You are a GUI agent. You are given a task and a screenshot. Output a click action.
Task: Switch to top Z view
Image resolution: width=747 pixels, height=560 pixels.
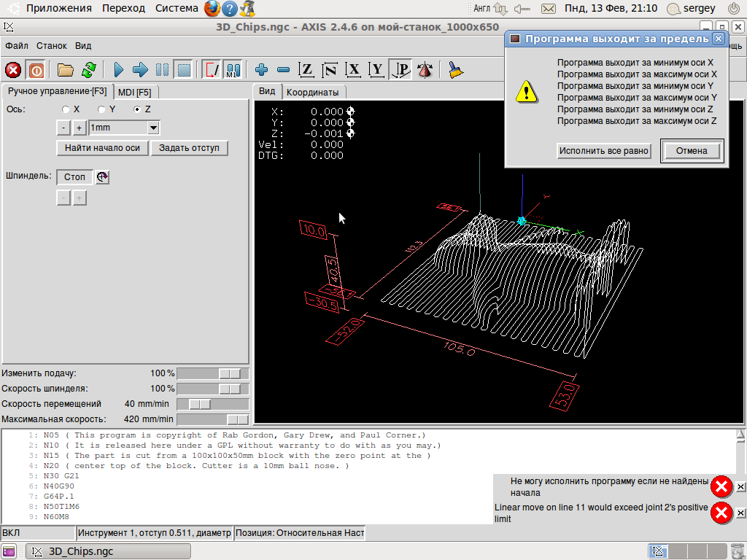307,70
